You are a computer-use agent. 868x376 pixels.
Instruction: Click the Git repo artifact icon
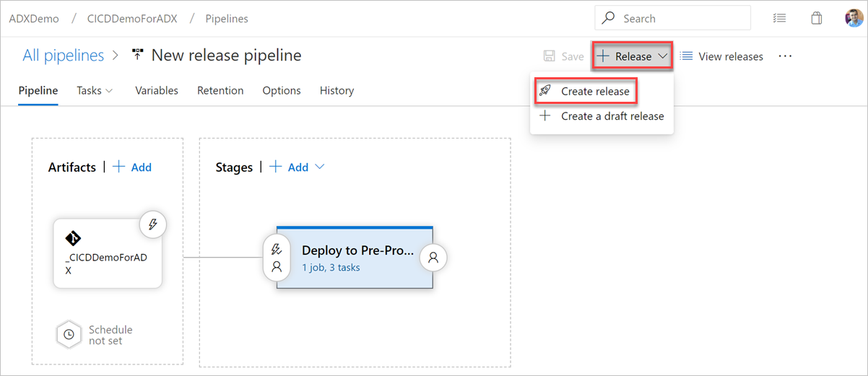coord(73,239)
